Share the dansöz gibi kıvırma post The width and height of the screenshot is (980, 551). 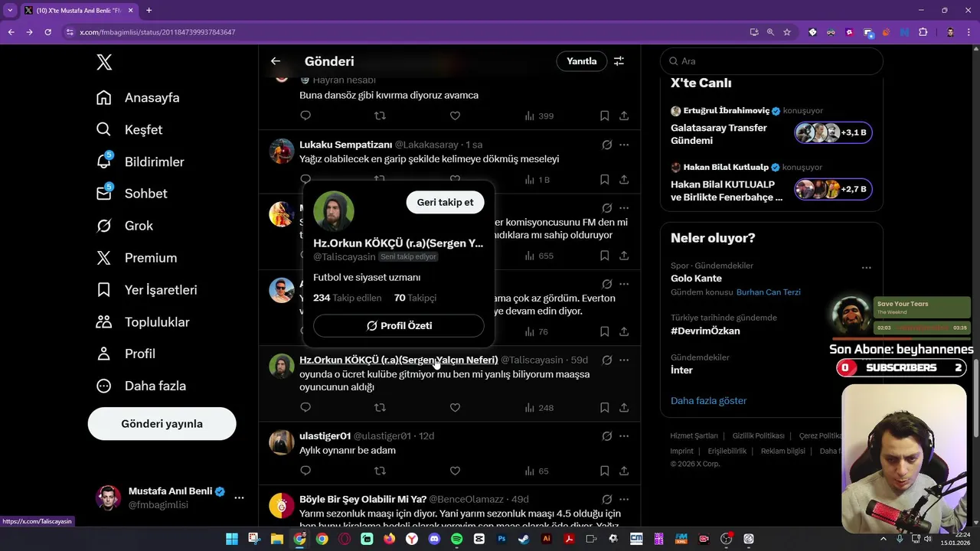(x=624, y=116)
